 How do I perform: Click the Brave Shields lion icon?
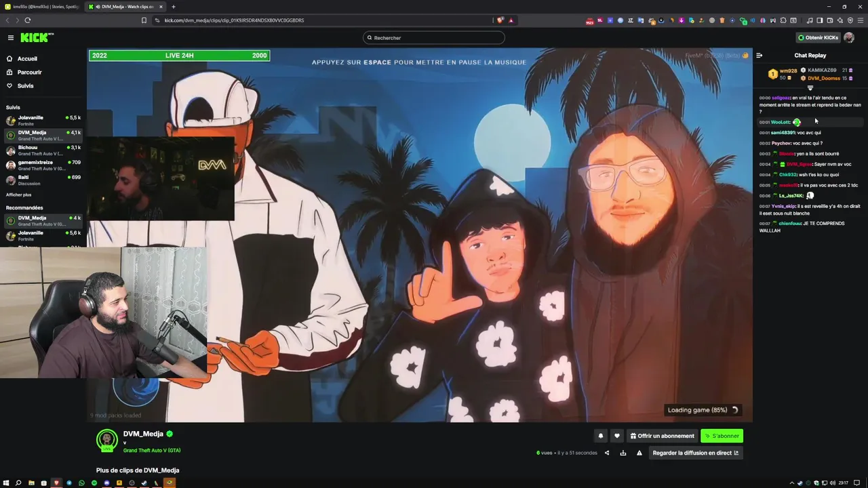click(x=500, y=20)
